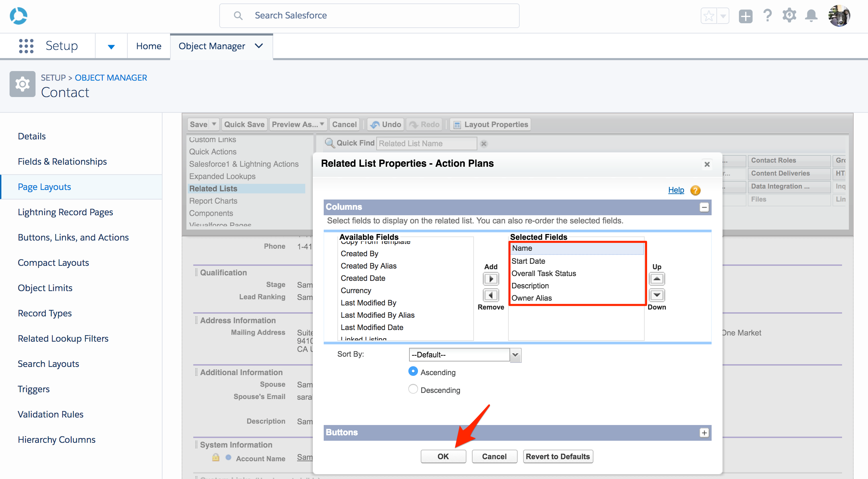Expand the Object Manager tab chevron
The height and width of the screenshot is (479, 868).
[x=259, y=46]
